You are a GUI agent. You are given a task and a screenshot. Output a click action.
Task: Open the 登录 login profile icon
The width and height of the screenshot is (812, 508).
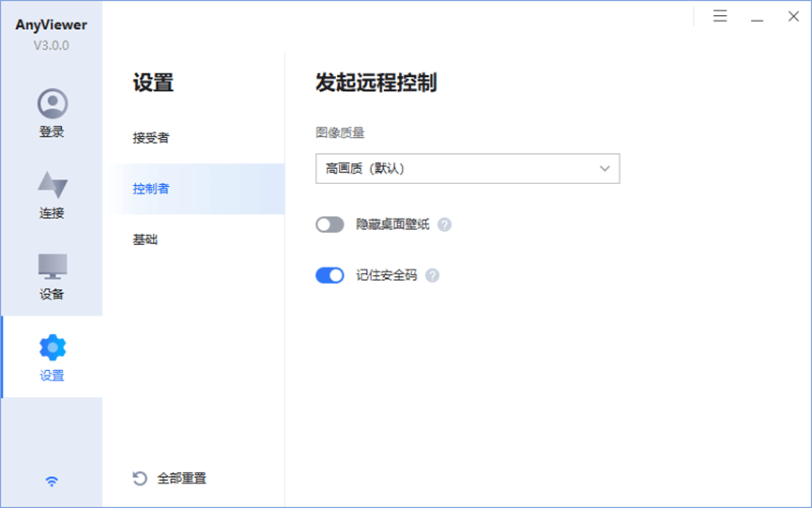click(52, 103)
